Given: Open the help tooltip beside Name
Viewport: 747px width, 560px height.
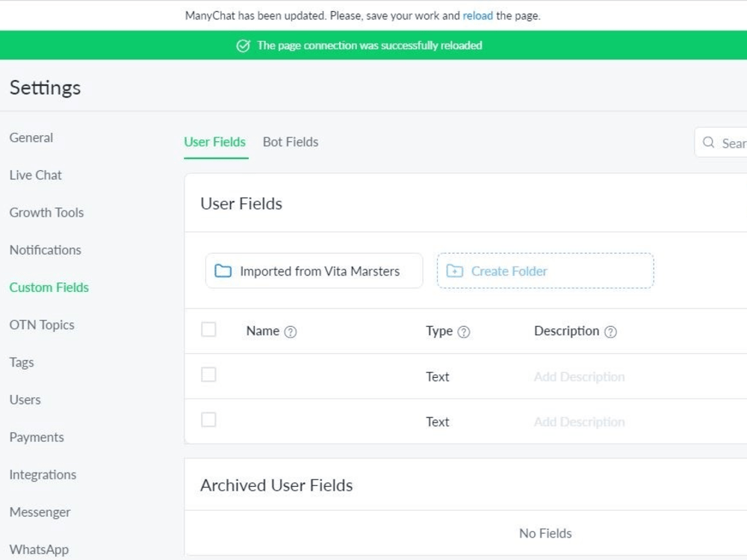Looking at the screenshot, I should (289, 331).
